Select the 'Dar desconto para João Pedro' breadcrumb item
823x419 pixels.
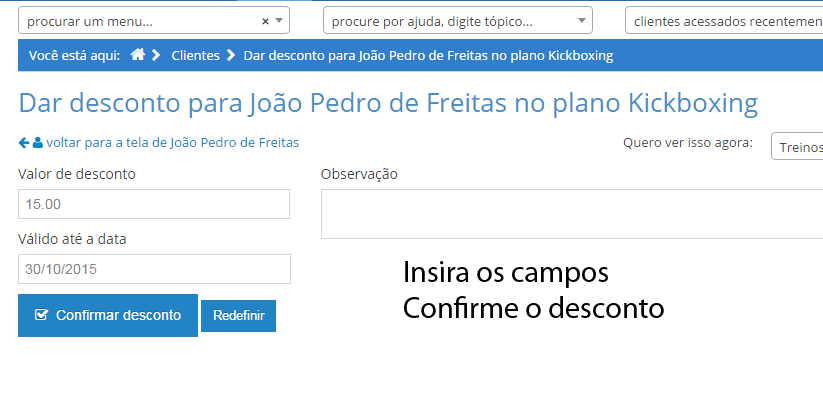pos(428,56)
